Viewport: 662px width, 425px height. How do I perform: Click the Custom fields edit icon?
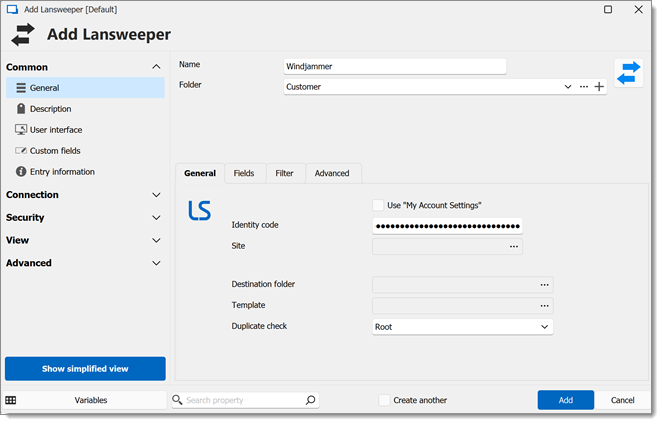(21, 151)
